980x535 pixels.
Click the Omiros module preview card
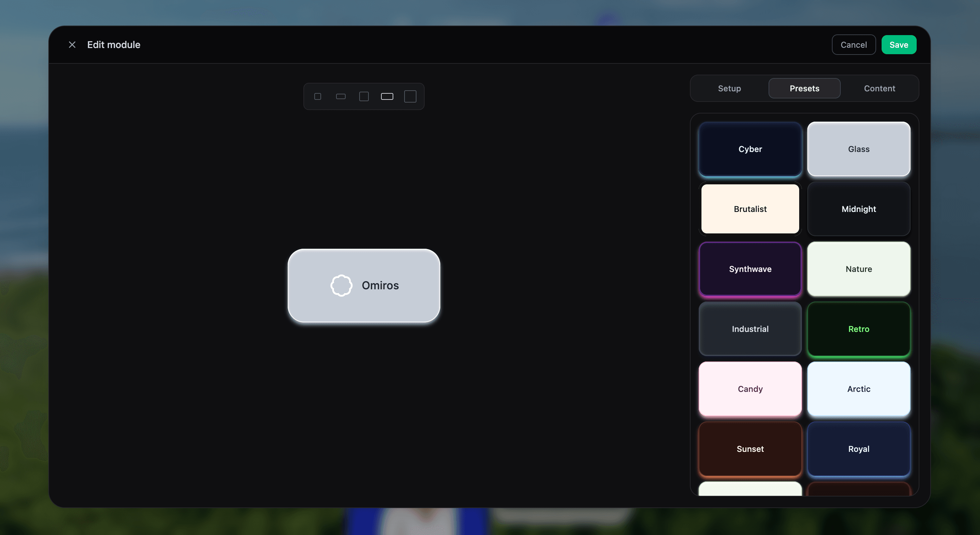coord(364,286)
